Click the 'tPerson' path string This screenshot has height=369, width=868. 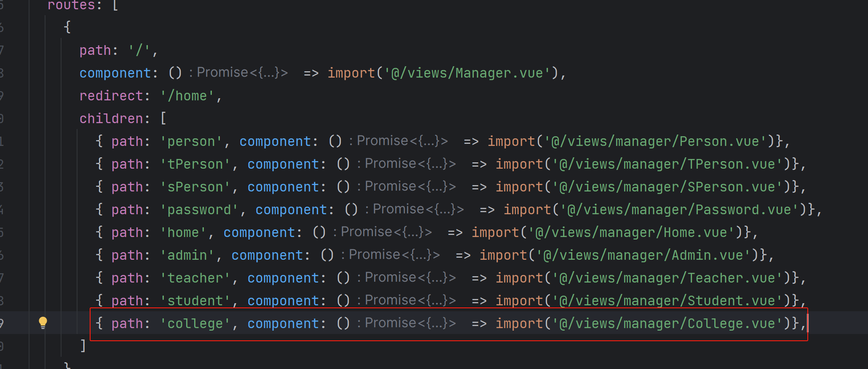195,164
